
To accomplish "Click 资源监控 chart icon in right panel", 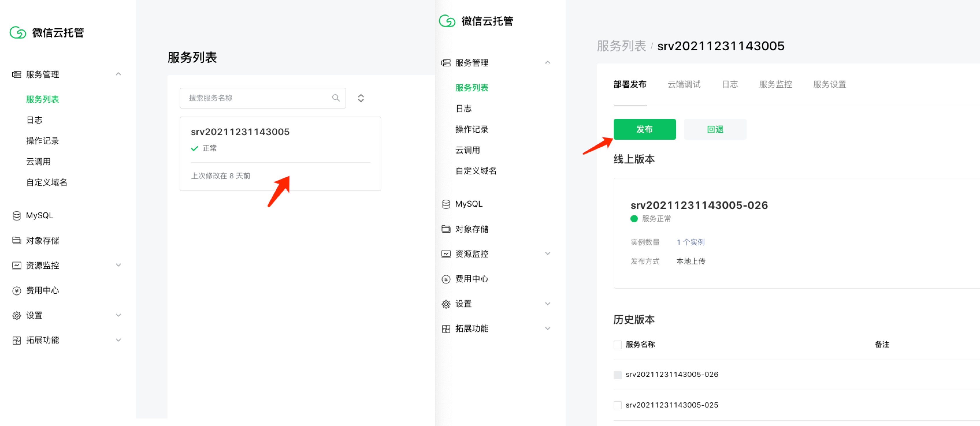I will 446,254.
